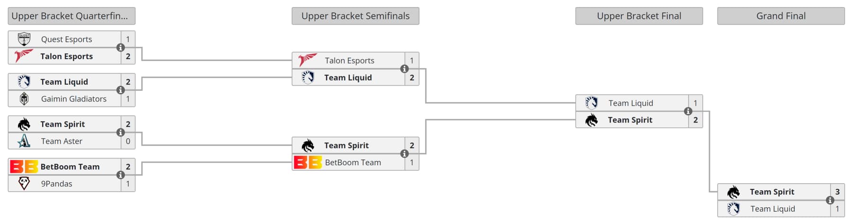
Task: Show details for Talon vs Liquid semifinal
Action: click(405, 69)
